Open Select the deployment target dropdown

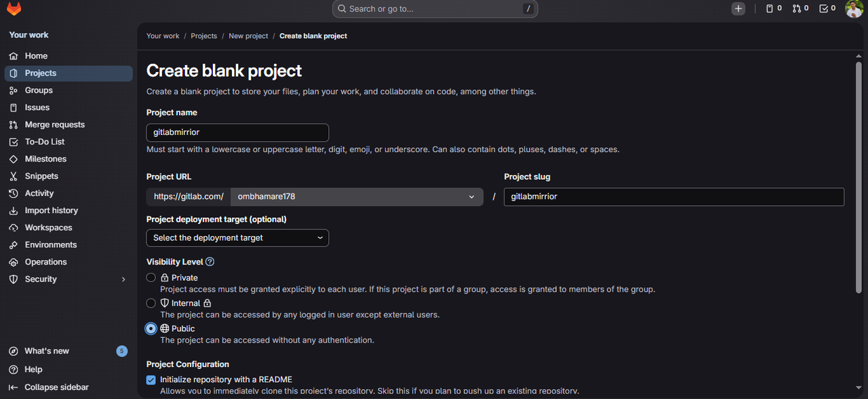tap(237, 237)
